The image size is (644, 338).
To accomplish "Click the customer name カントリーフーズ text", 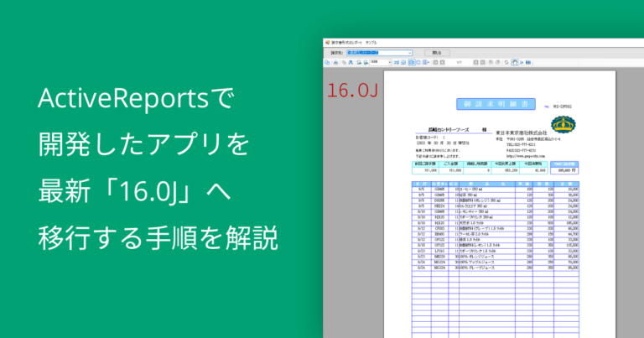I will [x=449, y=130].
